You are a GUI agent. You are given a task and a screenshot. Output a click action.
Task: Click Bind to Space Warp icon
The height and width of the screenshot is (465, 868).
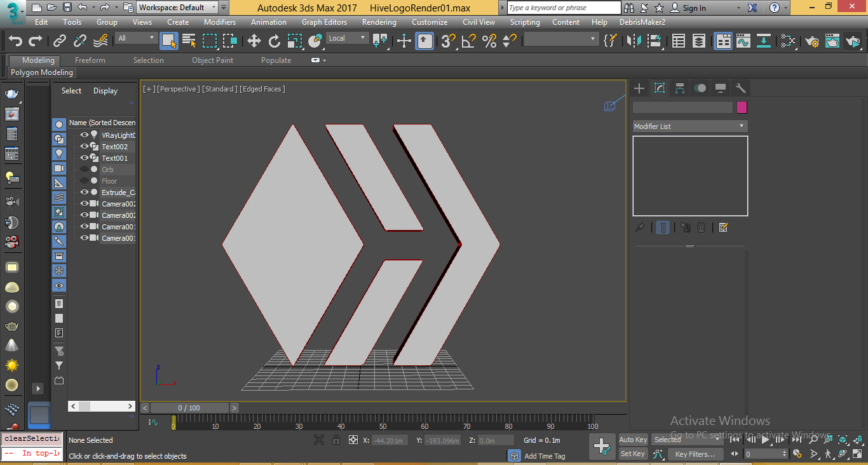(x=100, y=41)
